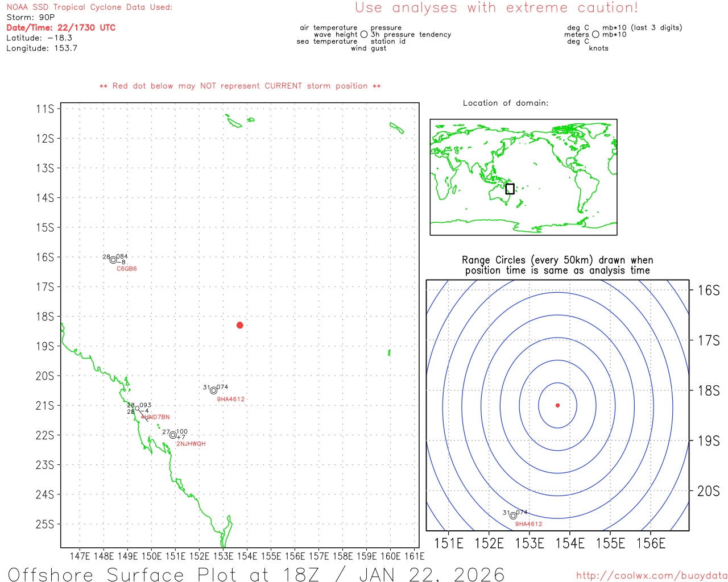Click the red '2NJHWQH' station ID label

(x=191, y=444)
